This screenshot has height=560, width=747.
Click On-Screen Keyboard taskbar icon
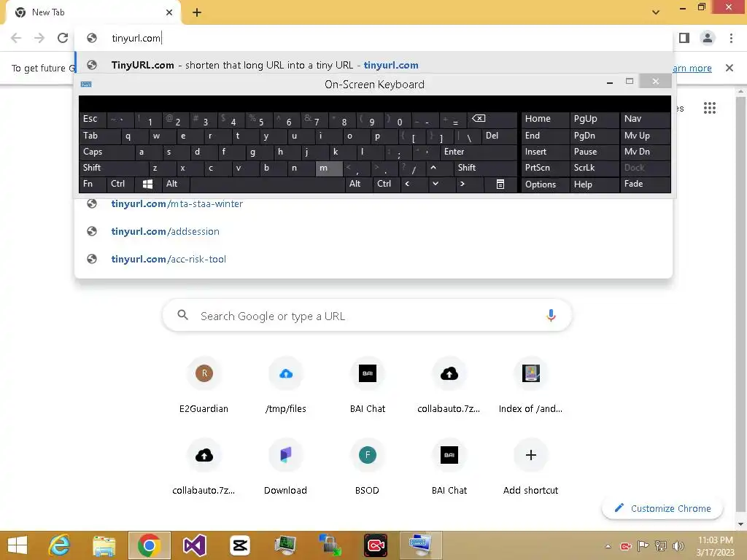click(421, 545)
